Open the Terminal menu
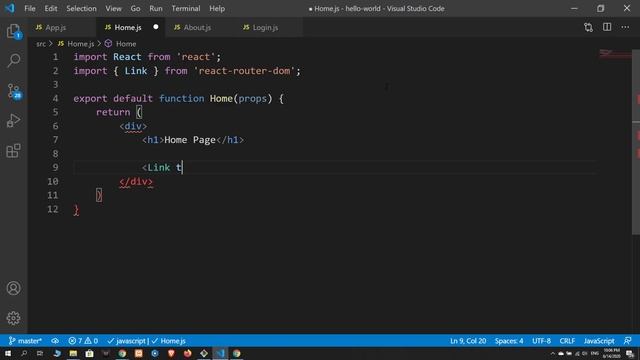 [x=186, y=8]
